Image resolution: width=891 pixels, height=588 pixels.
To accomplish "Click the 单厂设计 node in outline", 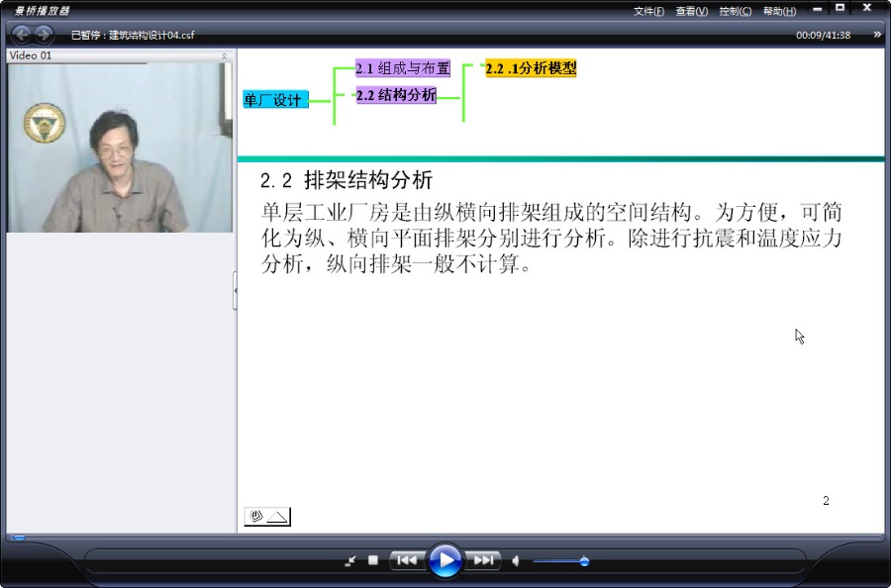I will [275, 99].
